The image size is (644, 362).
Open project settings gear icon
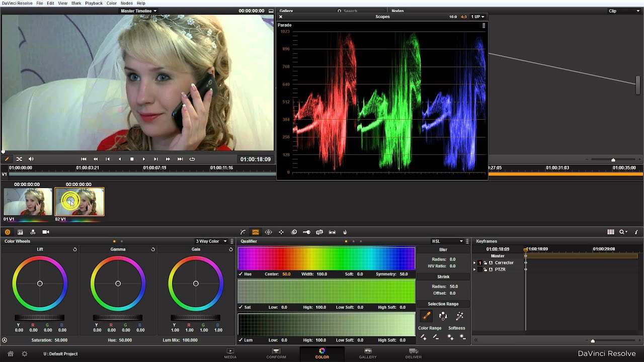pos(24,354)
